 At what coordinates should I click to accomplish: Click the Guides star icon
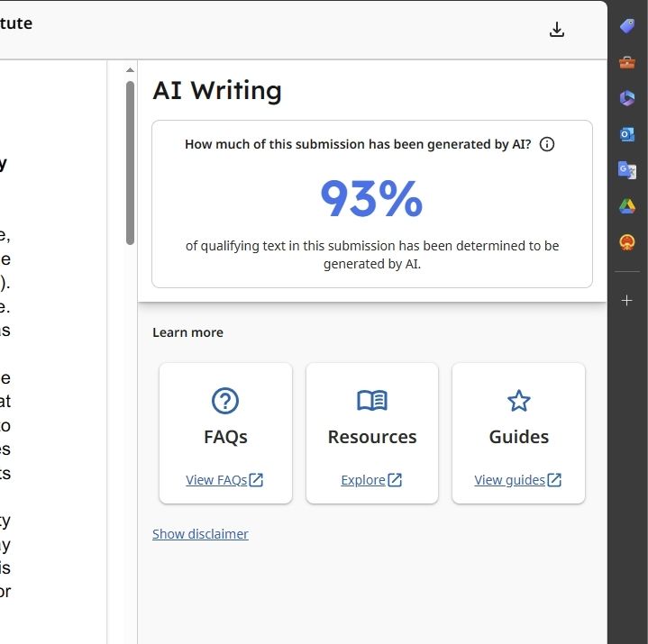(x=518, y=401)
